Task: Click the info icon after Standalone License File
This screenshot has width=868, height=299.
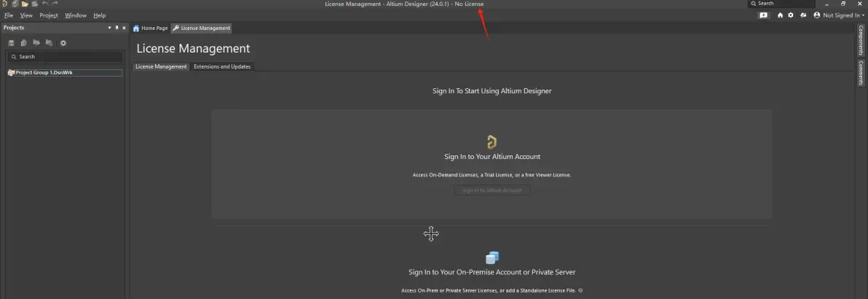Action: (x=580, y=291)
